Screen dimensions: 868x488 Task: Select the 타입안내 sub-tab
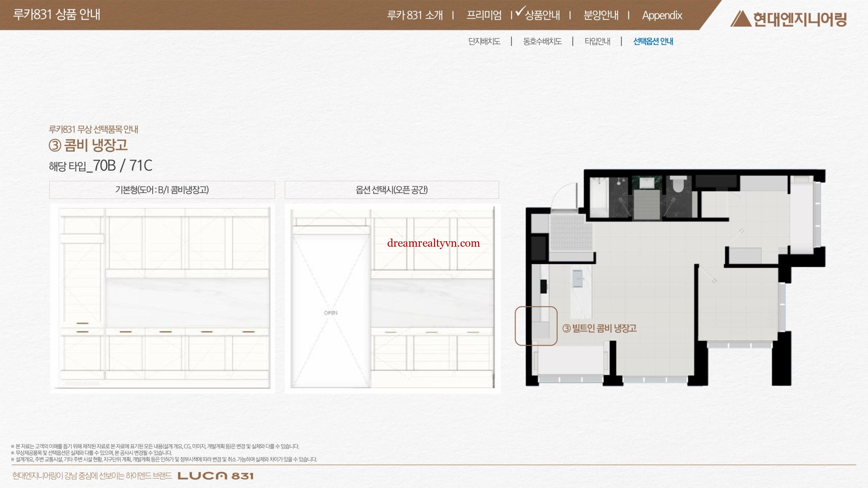(x=597, y=41)
